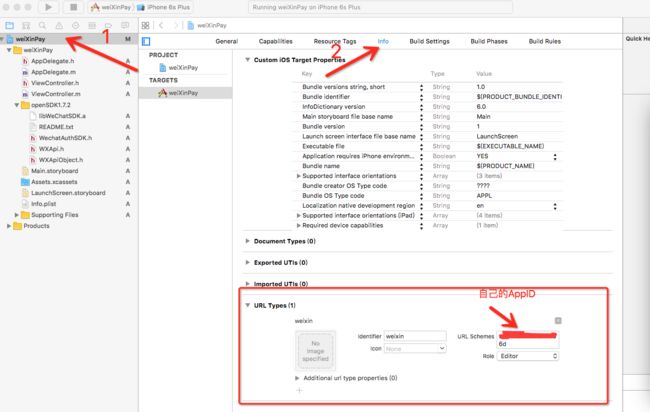Open the Symbol navigator icon
The height and width of the screenshot is (412, 650).
pos(26,25)
